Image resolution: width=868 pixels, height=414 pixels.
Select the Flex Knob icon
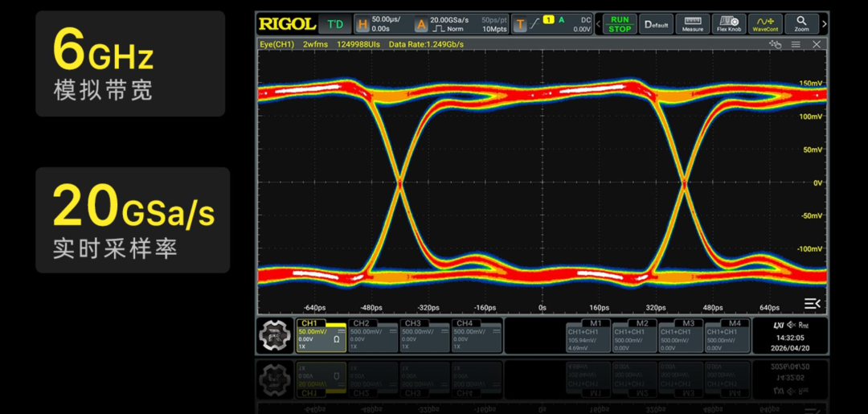tap(728, 24)
